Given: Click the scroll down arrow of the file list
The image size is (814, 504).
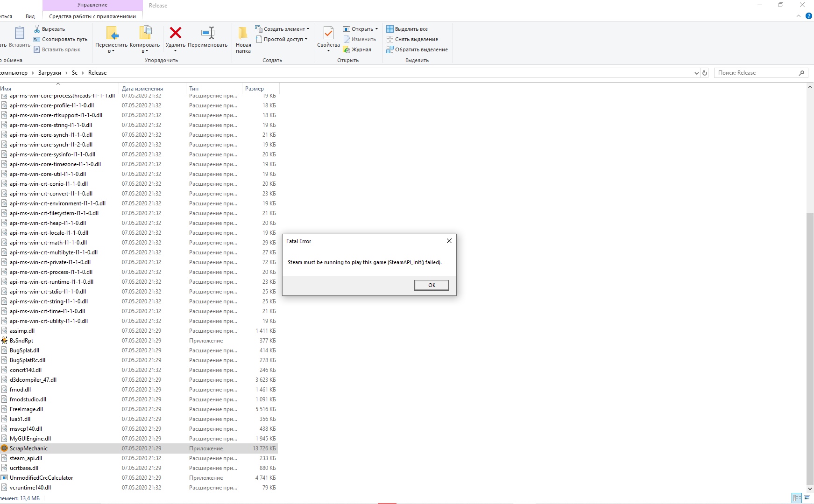Looking at the screenshot, I should click(x=810, y=489).
